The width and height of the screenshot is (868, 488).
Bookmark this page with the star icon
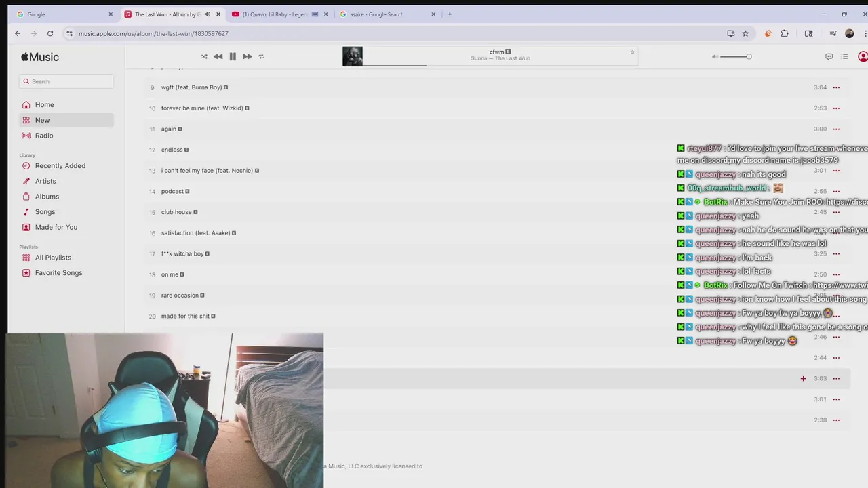(745, 33)
